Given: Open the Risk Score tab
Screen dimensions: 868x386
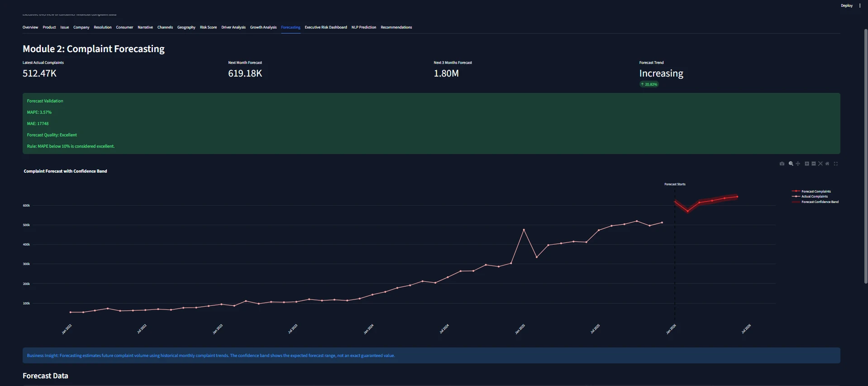Looking at the screenshot, I should (x=208, y=27).
